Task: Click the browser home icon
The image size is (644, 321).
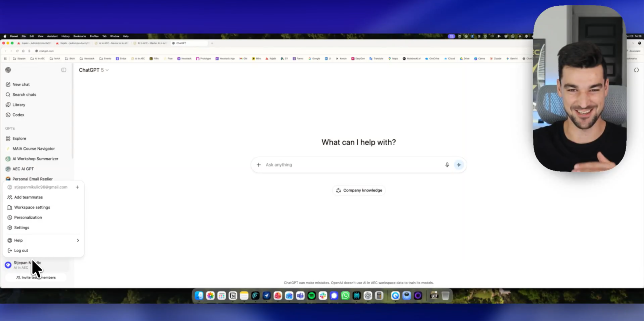Action: (23, 51)
